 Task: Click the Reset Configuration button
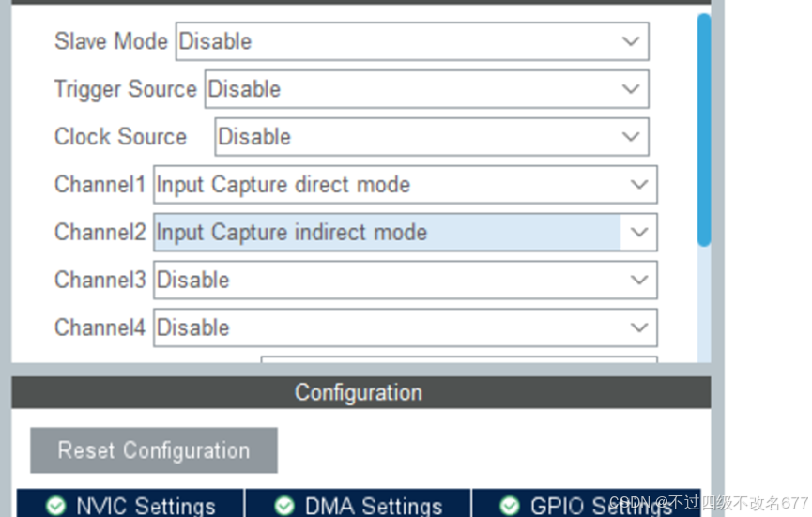click(x=154, y=450)
